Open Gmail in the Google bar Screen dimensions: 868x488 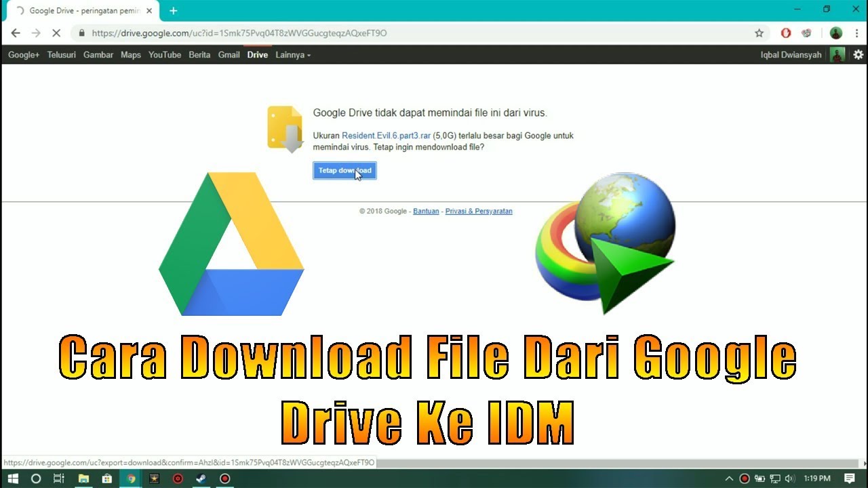tap(229, 55)
